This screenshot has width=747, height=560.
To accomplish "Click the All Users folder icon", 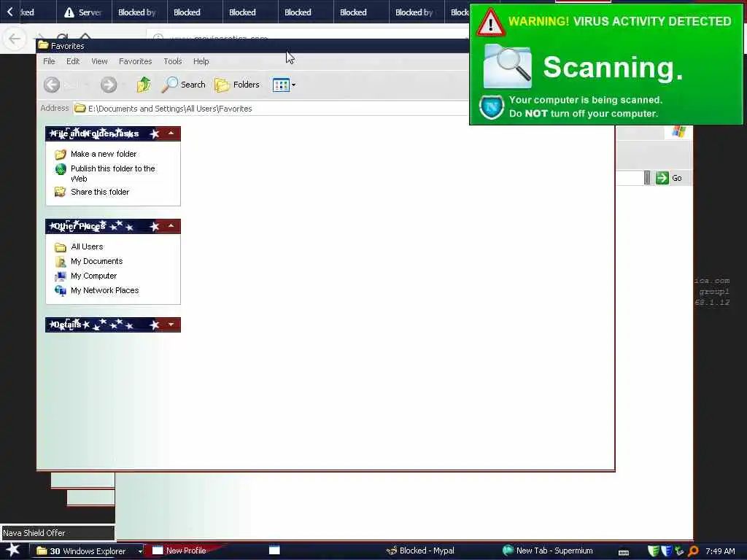I will (61, 247).
